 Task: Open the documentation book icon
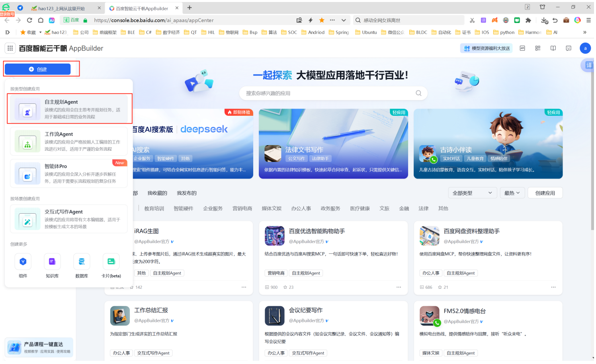point(553,48)
